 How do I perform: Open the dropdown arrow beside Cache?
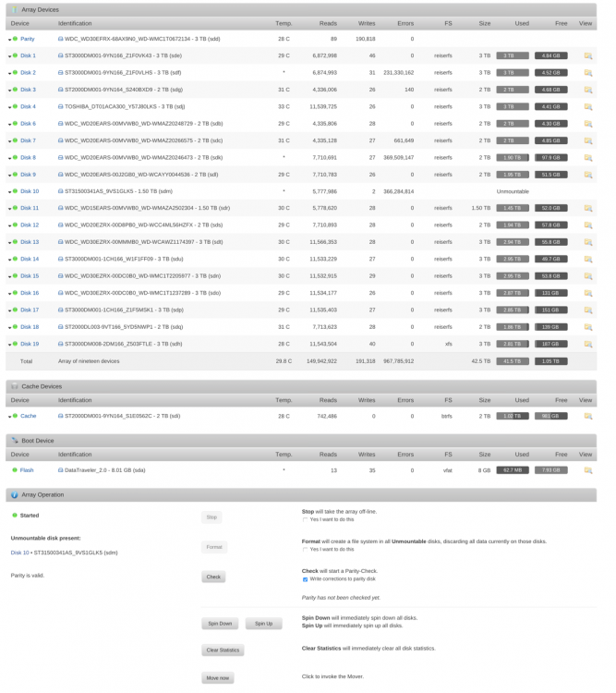pyautogui.click(x=10, y=417)
